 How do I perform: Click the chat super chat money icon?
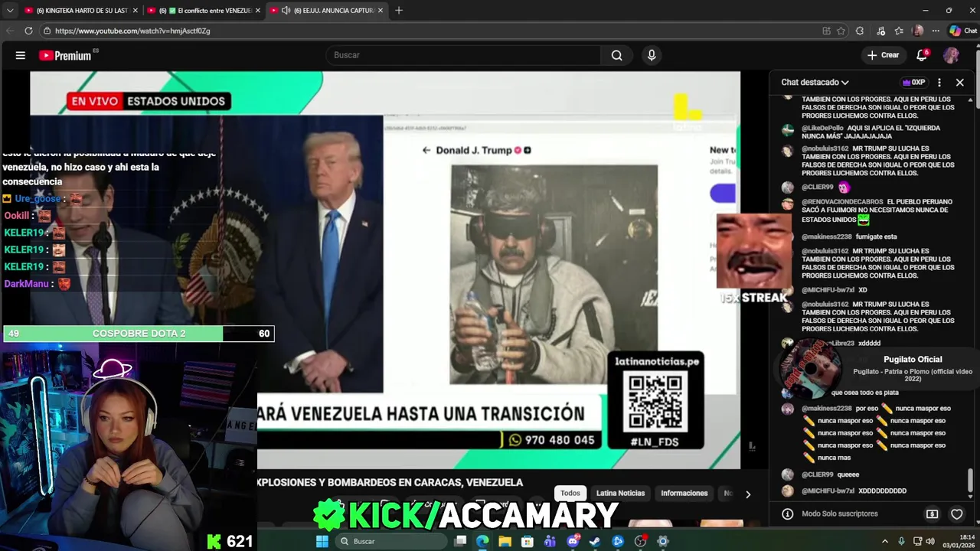pos(932,514)
